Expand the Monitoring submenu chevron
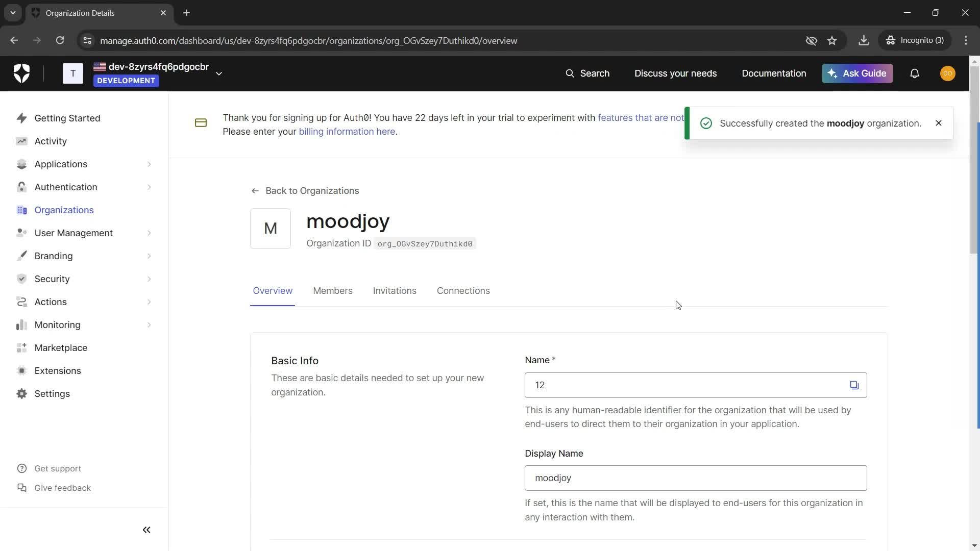The image size is (980, 551). [149, 324]
